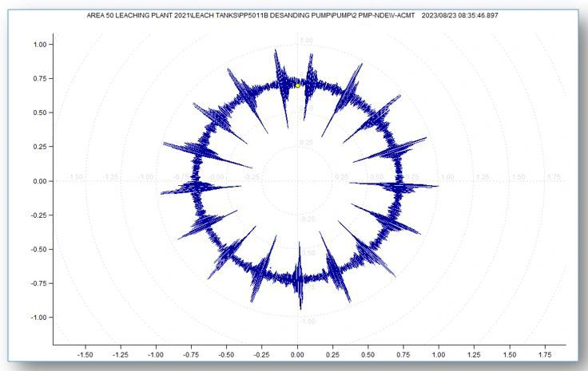This screenshot has height=371, width=588.
Task: Click the vertical axis tick label 0.50
Action: (x=40, y=112)
